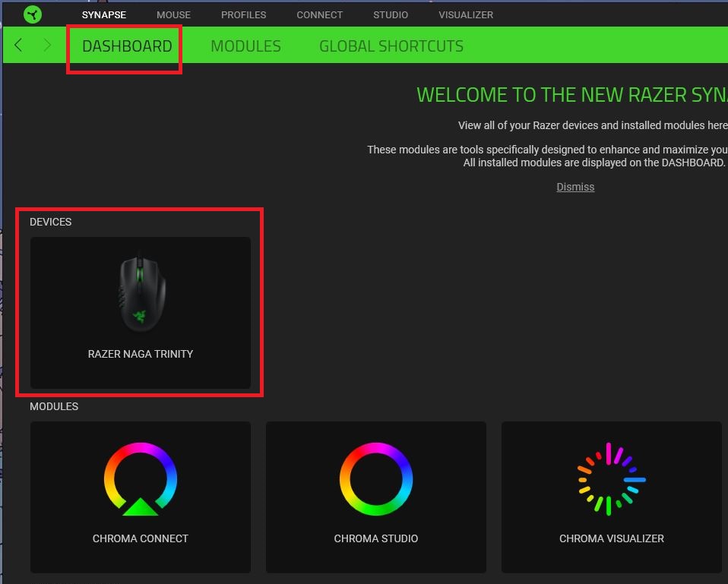Open the PROFILES tab
The width and height of the screenshot is (728, 584).
243,15
